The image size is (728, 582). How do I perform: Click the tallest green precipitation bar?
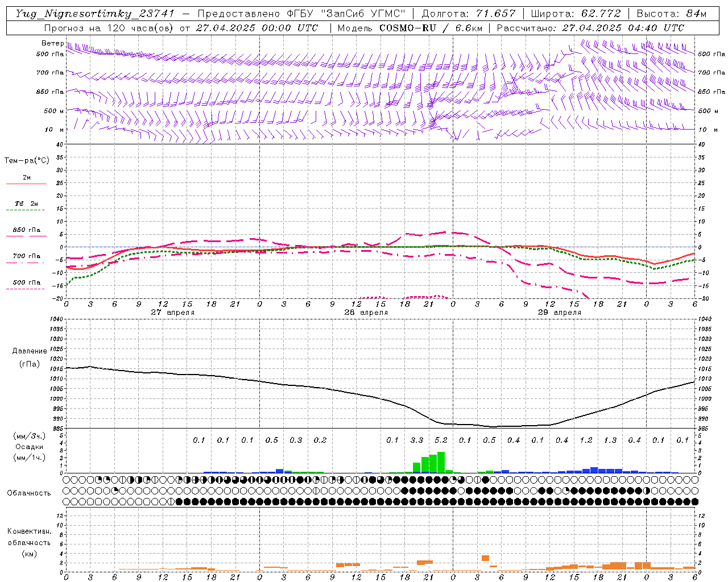pos(441,463)
